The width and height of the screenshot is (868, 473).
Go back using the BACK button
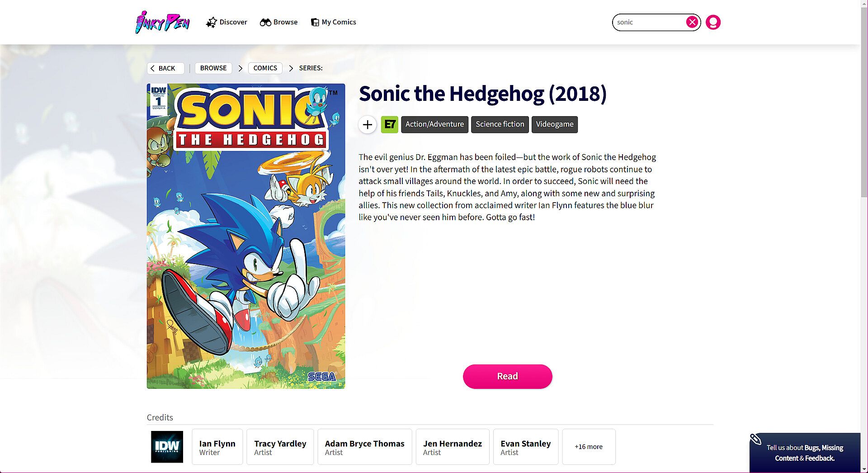pos(165,68)
